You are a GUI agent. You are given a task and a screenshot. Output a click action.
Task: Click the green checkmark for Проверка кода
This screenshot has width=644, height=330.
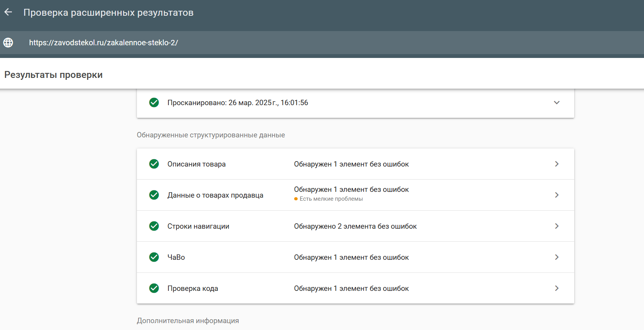point(154,288)
